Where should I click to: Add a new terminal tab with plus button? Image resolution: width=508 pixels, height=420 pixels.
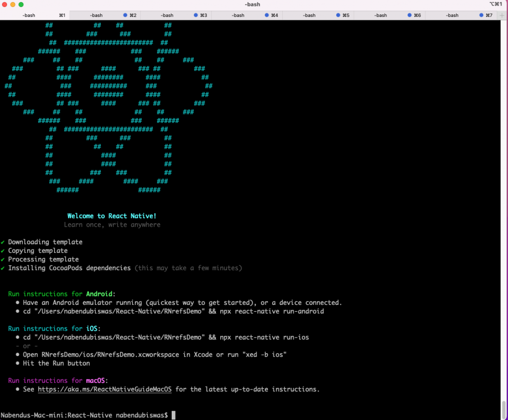502,15
